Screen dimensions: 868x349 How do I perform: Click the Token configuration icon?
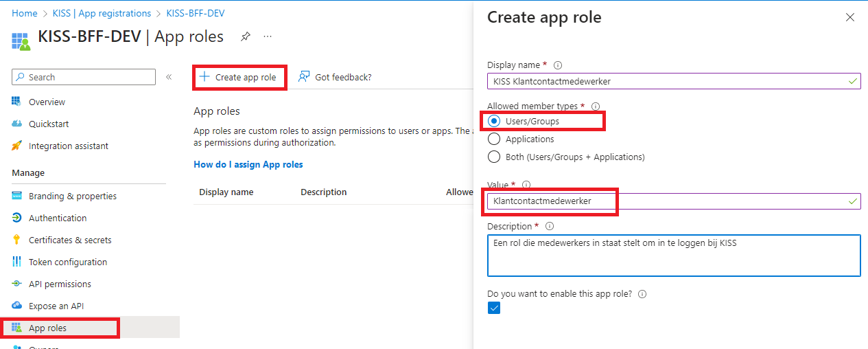tap(17, 262)
